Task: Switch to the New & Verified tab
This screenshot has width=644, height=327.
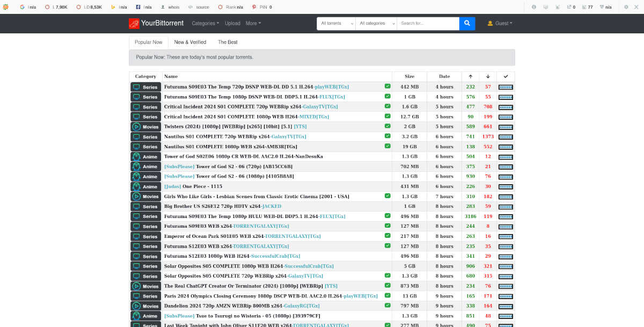Action: [x=190, y=42]
